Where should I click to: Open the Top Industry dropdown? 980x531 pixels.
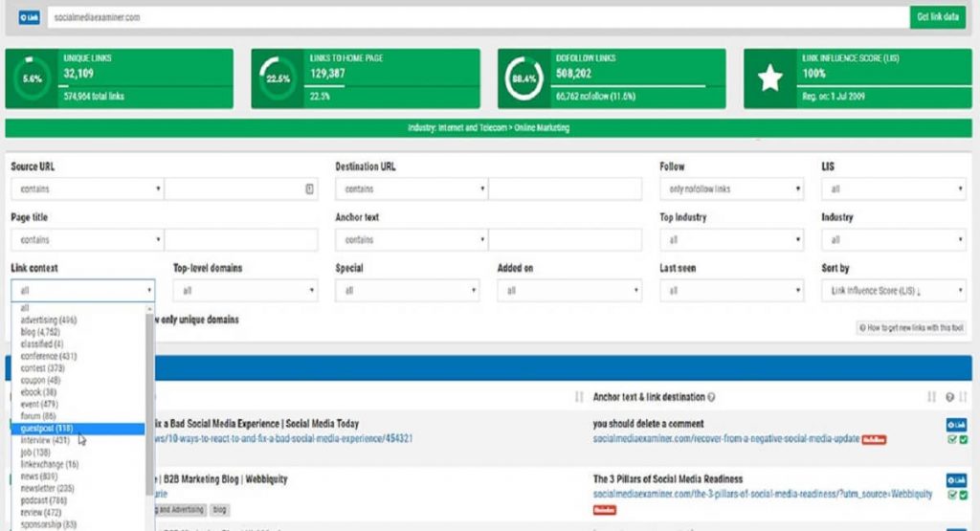(x=731, y=240)
